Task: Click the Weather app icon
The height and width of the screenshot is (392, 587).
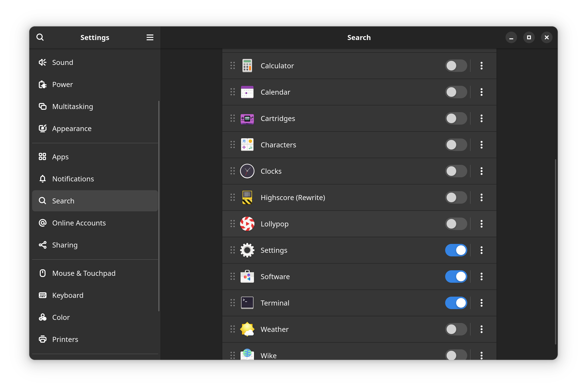Action: click(x=247, y=329)
